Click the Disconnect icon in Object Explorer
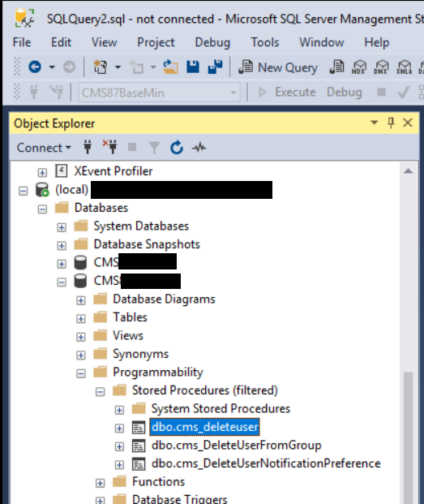The image size is (424, 504). pyautogui.click(x=110, y=147)
